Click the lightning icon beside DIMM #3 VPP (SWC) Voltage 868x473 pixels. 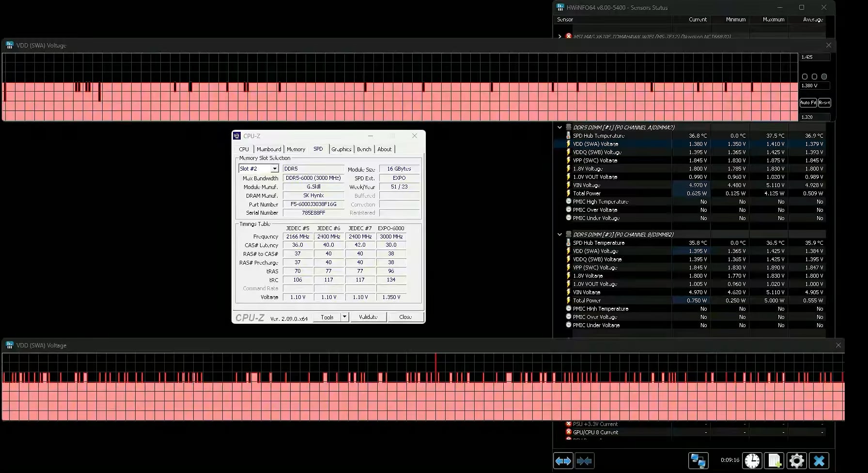568,268
